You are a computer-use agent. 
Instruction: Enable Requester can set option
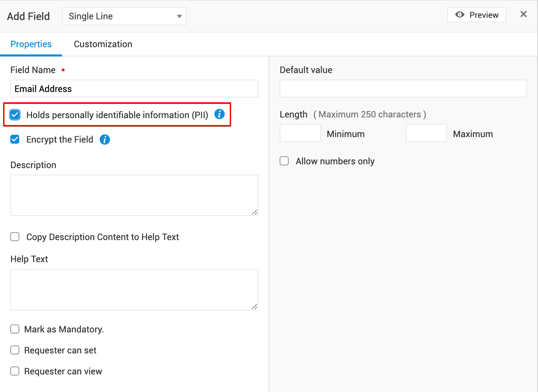(15, 350)
